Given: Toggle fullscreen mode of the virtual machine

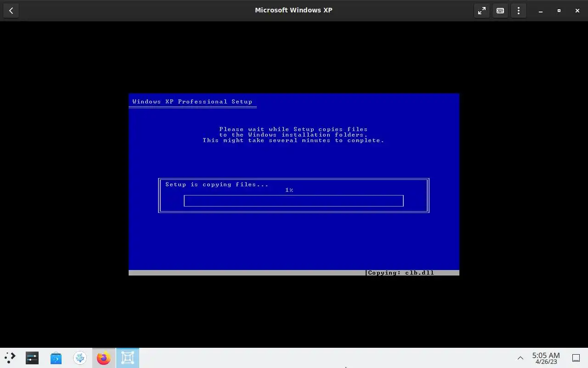Looking at the screenshot, I should (x=482, y=10).
